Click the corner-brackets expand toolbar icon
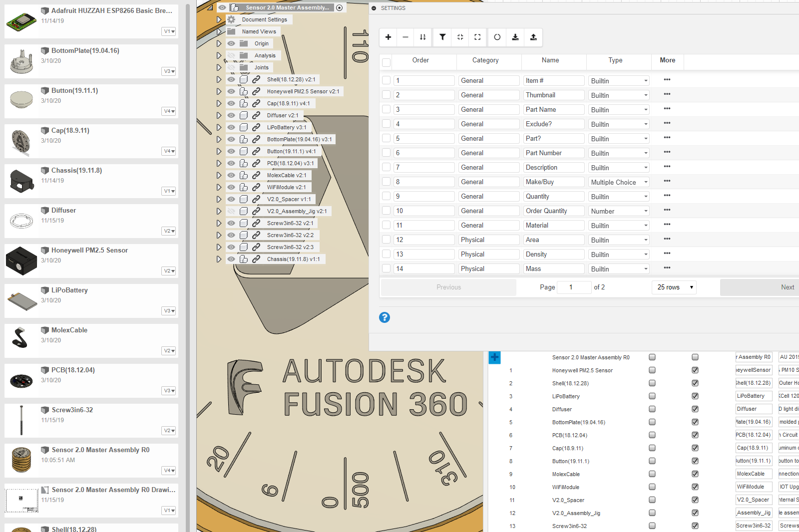The image size is (799, 532). point(477,37)
